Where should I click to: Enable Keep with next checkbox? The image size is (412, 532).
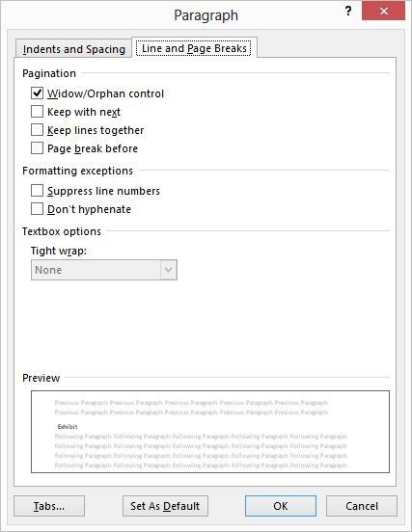point(37,111)
